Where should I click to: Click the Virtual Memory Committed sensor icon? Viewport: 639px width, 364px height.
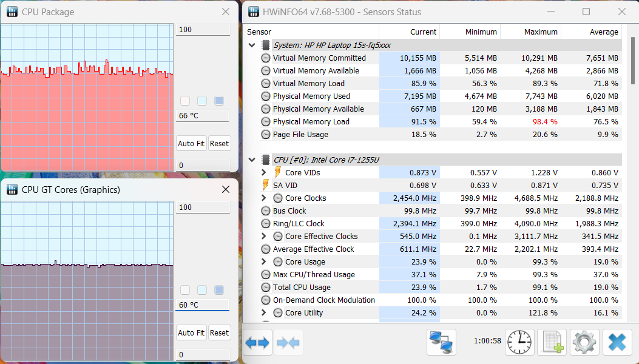pyautogui.click(x=266, y=58)
